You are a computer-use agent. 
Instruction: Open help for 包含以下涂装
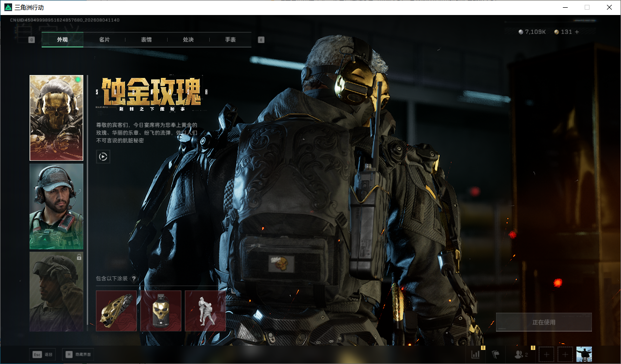pos(134,279)
